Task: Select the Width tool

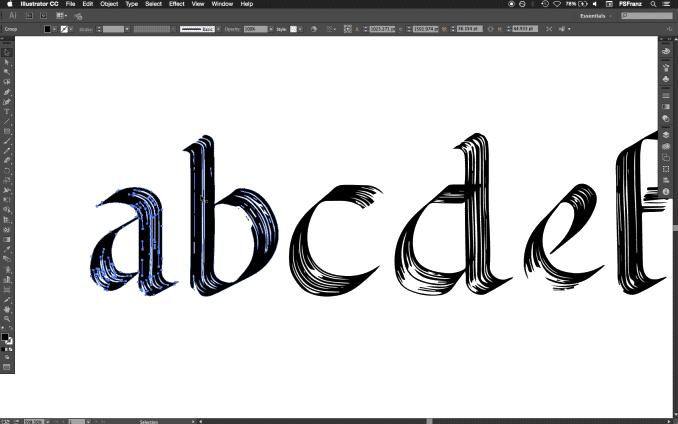Action: point(6,191)
